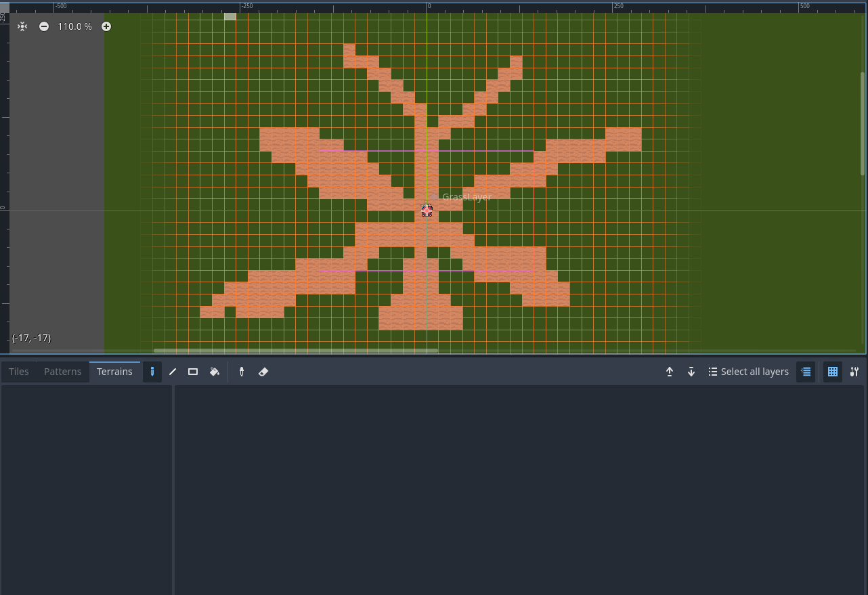Open the TileMap tool settings menu
Screen dimensions: 868x595
click(854, 372)
